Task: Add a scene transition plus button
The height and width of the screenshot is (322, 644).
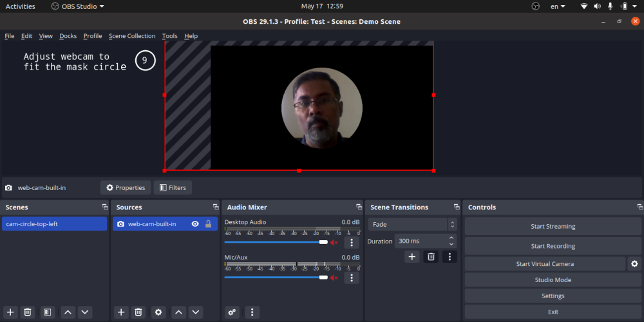Action: (x=412, y=257)
